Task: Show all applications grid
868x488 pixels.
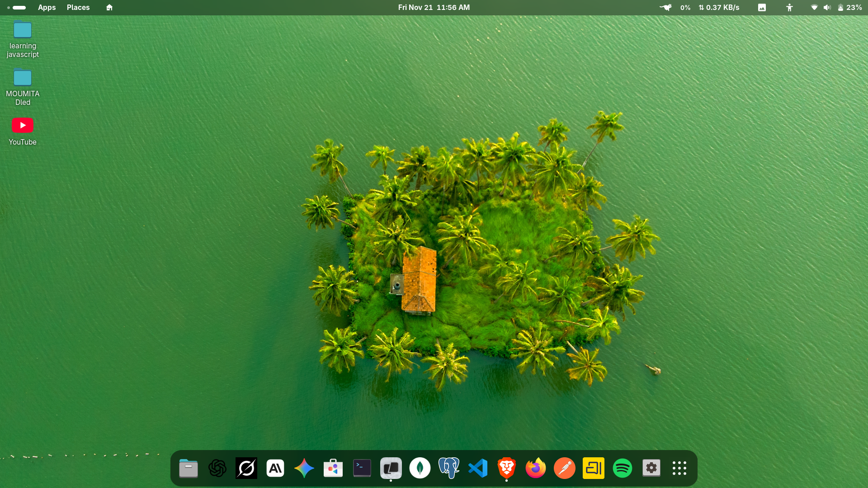Action: (x=679, y=468)
